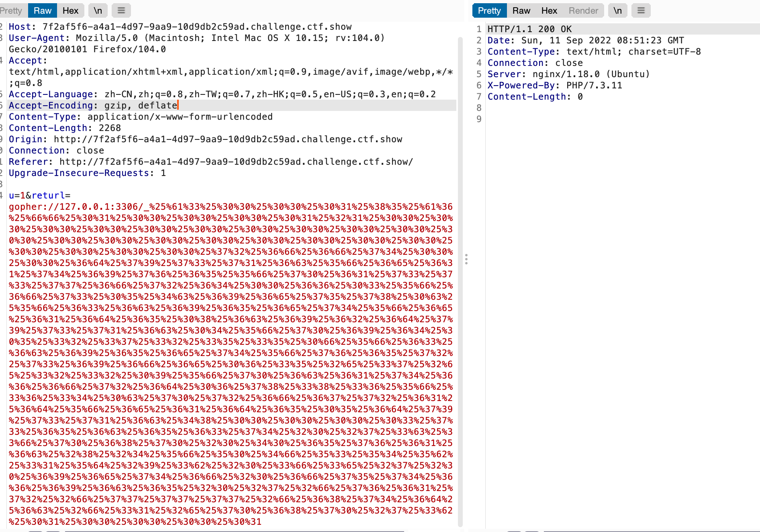Screen dimensions: 760x532
Task: Click the Host header line in request
Action: point(180,27)
